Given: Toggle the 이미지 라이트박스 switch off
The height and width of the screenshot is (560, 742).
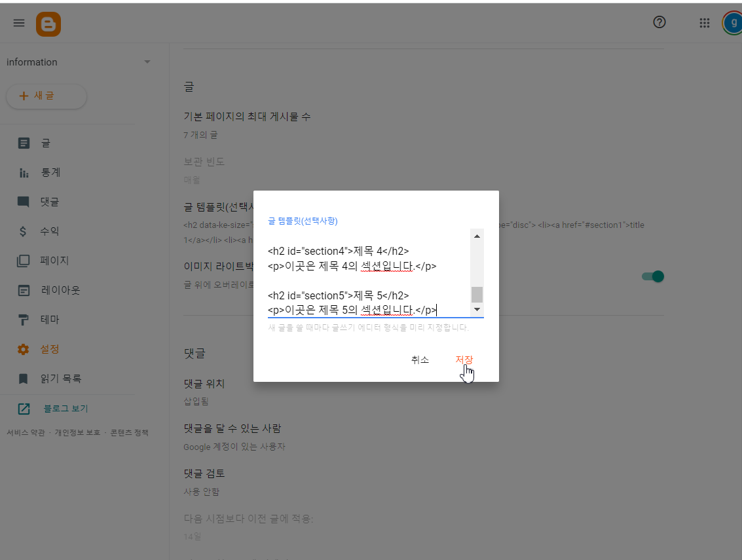Looking at the screenshot, I should [652, 276].
